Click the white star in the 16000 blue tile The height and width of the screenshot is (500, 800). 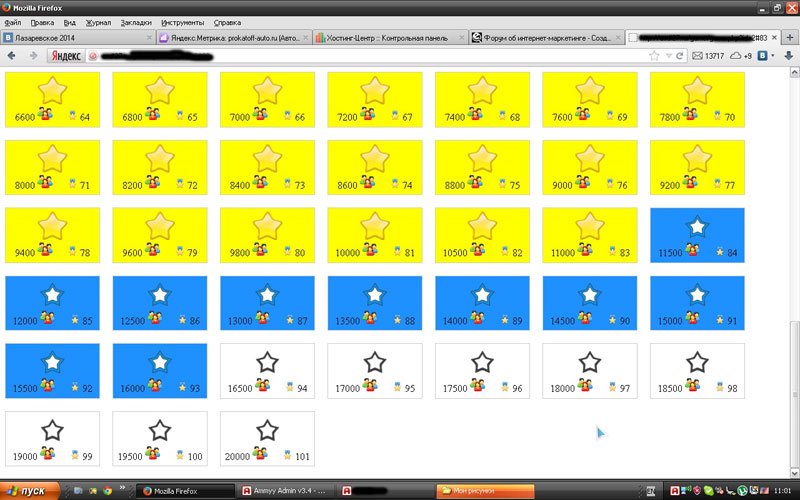pyautogui.click(x=160, y=362)
